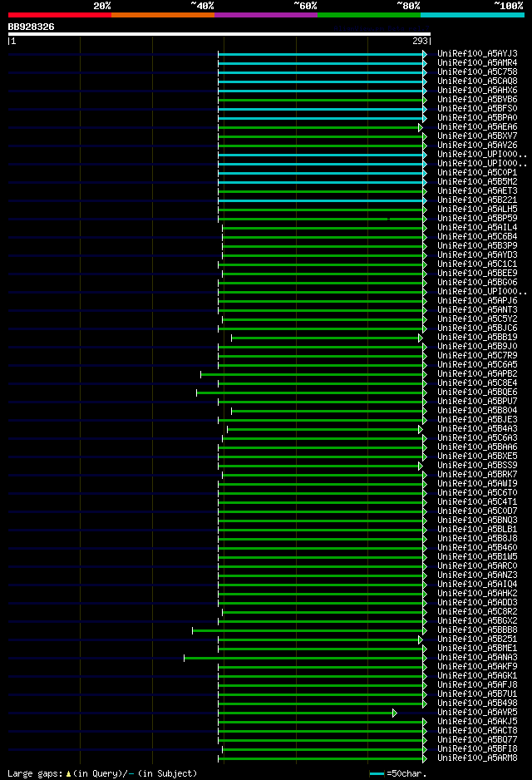Click the cyan 50char scale bar
Screen dimensions: 532x780
tap(377, 773)
